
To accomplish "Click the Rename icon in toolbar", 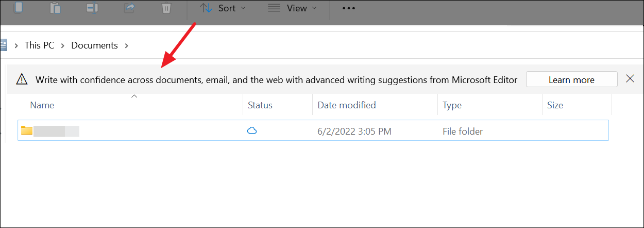I will coord(92,8).
